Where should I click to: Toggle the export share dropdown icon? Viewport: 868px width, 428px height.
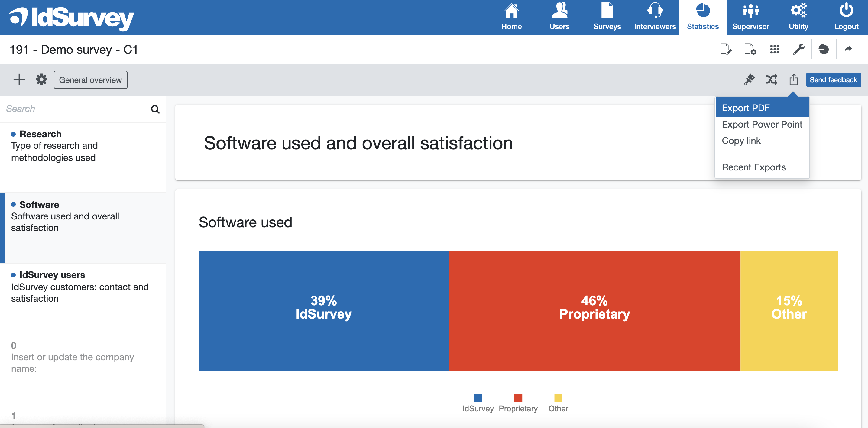pos(794,79)
